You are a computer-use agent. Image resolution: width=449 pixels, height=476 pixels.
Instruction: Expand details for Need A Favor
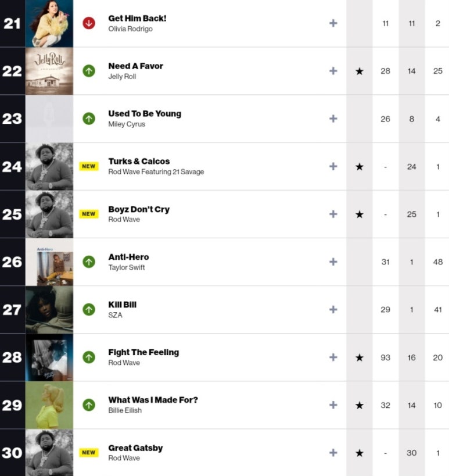click(x=333, y=71)
